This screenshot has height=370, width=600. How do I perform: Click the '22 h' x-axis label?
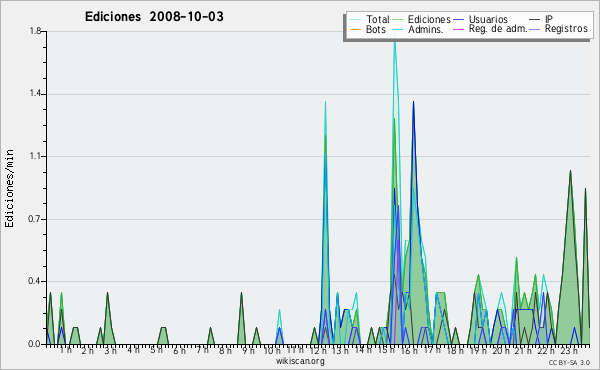tap(546, 351)
